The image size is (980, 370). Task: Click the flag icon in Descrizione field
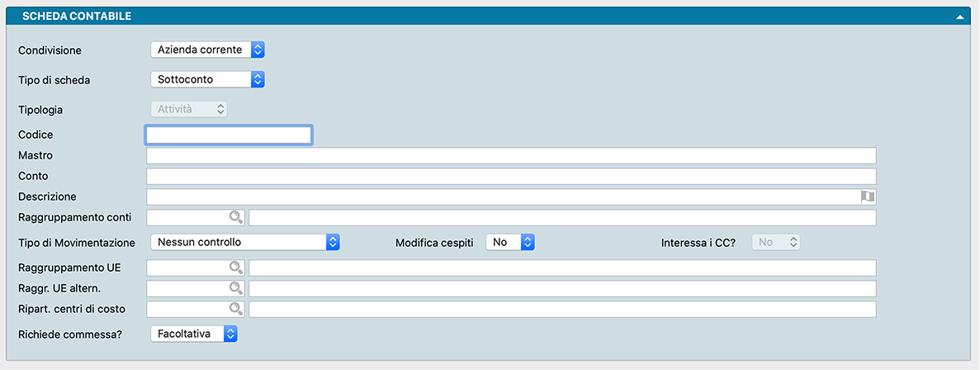(x=867, y=197)
